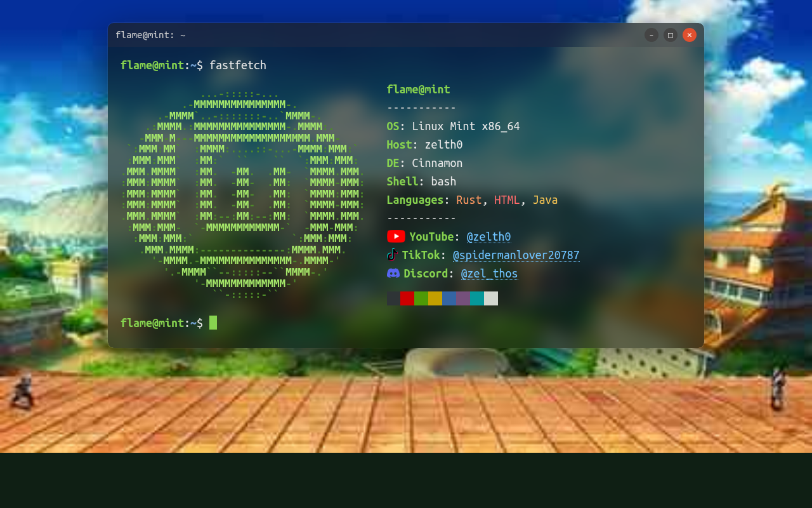Open the @zel_thos Discord link
Viewport: 812px width, 508px height.
point(489,274)
